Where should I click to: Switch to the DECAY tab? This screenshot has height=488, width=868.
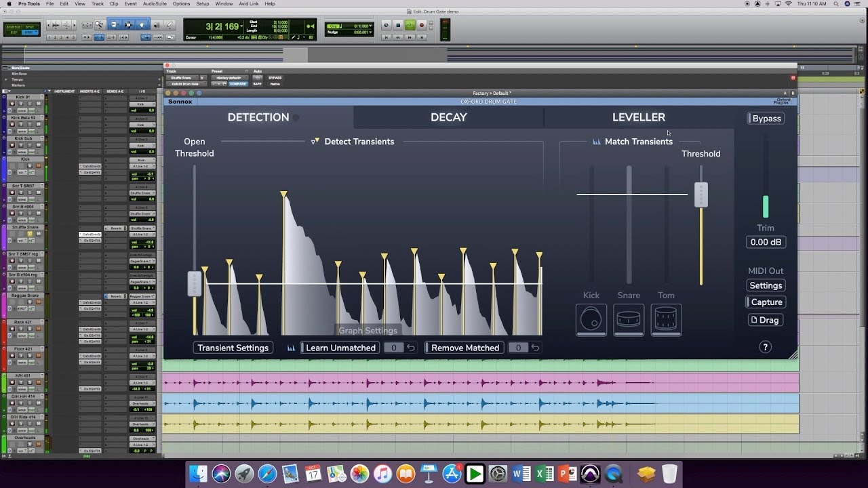tap(449, 117)
